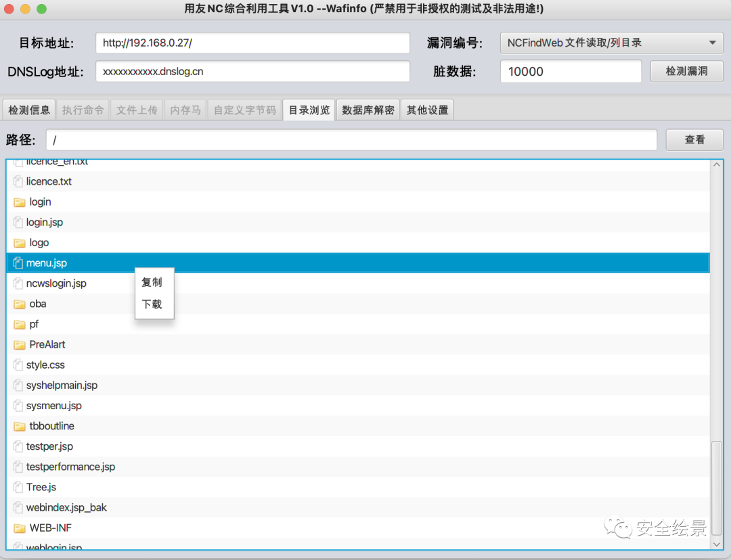Click the file list scroll up arrow

(717, 164)
